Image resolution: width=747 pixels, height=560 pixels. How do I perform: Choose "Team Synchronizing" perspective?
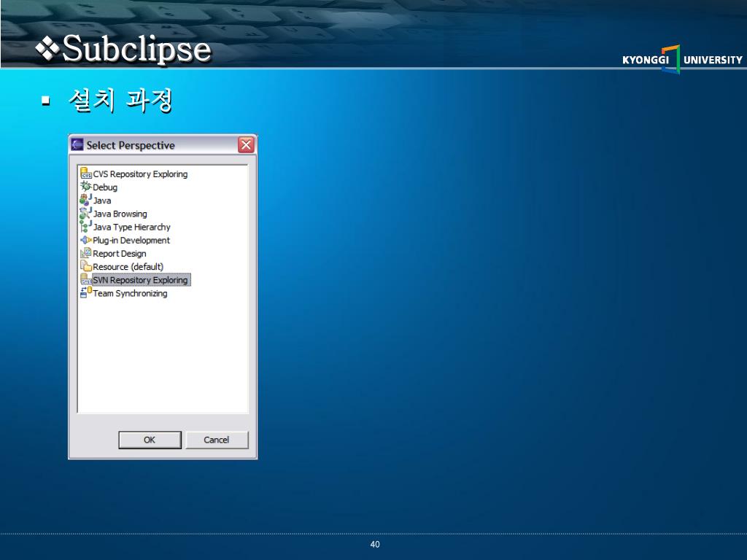(x=130, y=293)
